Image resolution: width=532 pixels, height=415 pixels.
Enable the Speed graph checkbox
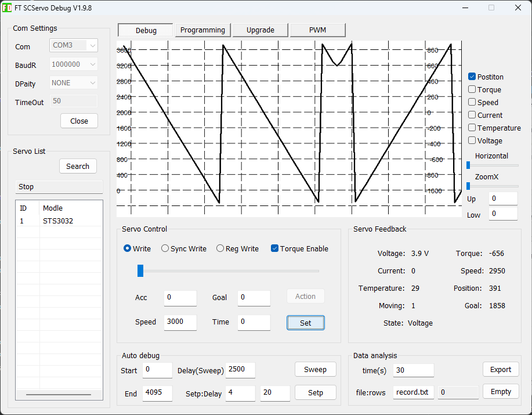472,102
